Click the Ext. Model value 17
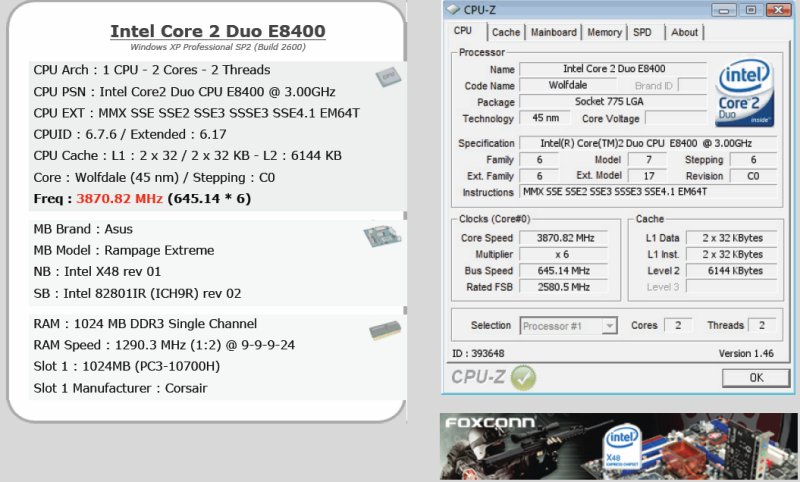The height and width of the screenshot is (482, 800). pos(648,176)
